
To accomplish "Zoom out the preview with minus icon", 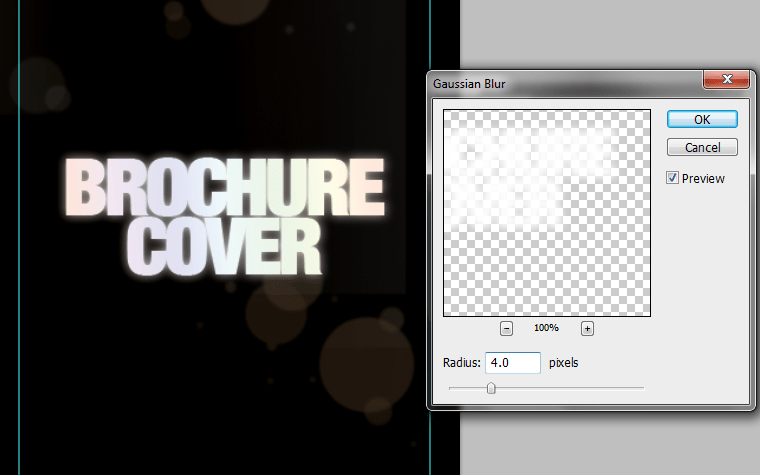I will (x=507, y=328).
